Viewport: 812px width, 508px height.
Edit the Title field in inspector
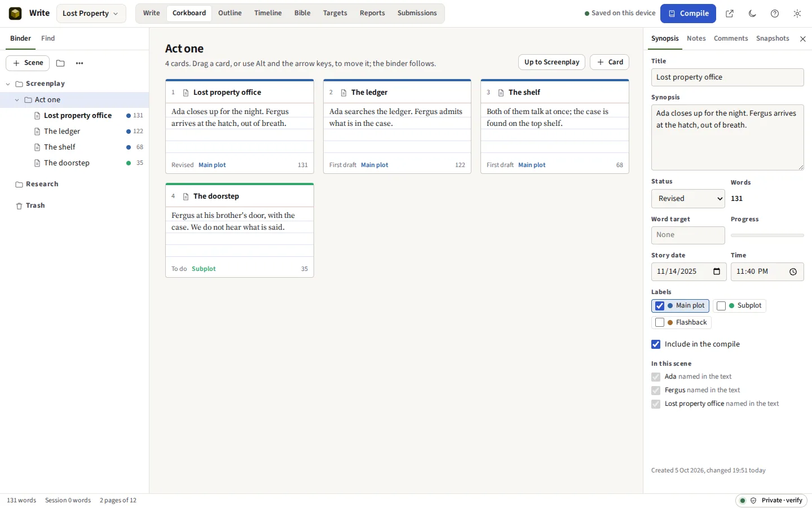[x=727, y=77]
